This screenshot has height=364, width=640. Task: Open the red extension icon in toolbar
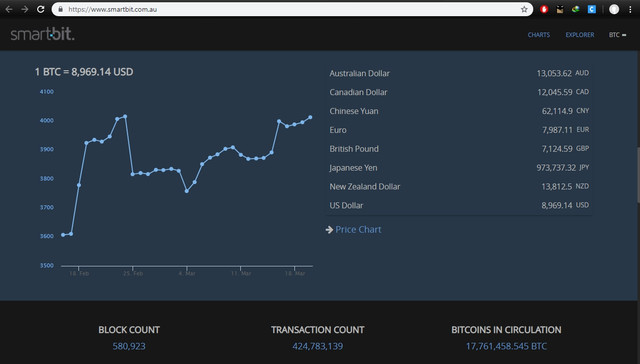coord(544,9)
